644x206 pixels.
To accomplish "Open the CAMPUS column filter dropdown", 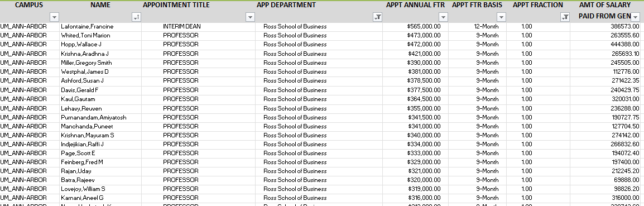I will coord(54,17).
